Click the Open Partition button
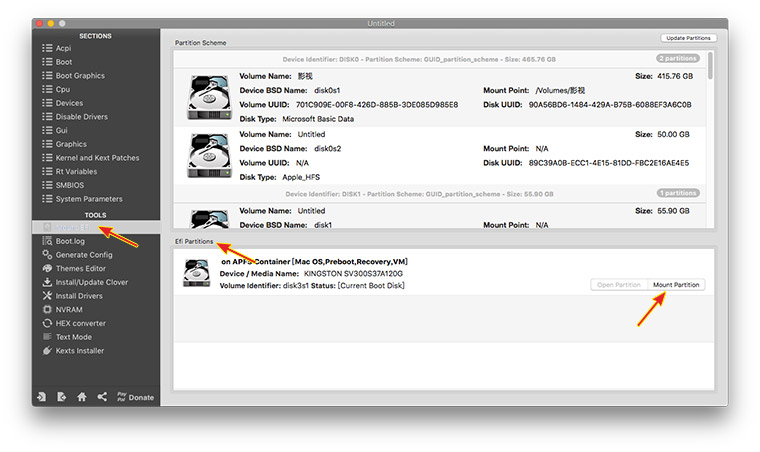Viewport: 760px width, 452px height. click(x=619, y=285)
